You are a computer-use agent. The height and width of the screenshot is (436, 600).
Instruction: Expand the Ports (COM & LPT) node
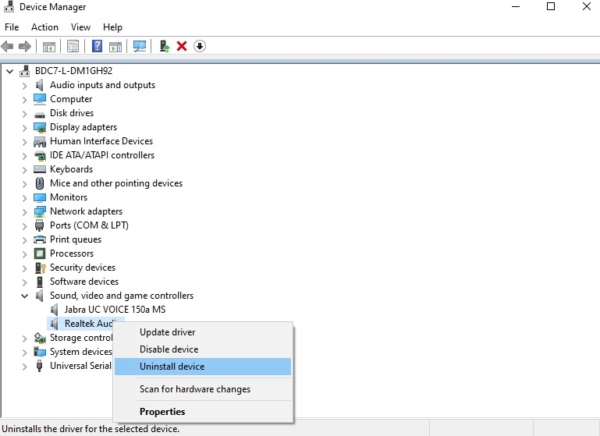(24, 226)
